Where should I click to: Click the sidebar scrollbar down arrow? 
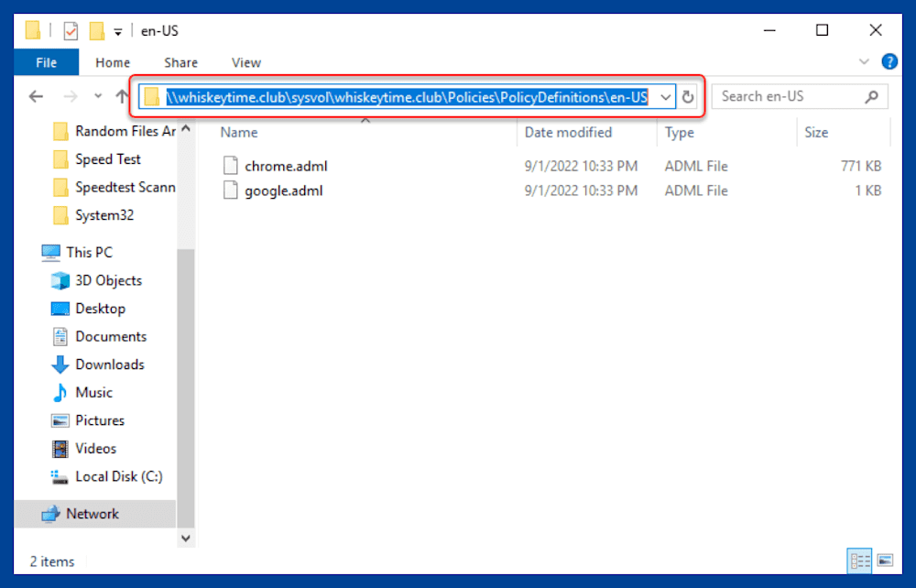185,539
